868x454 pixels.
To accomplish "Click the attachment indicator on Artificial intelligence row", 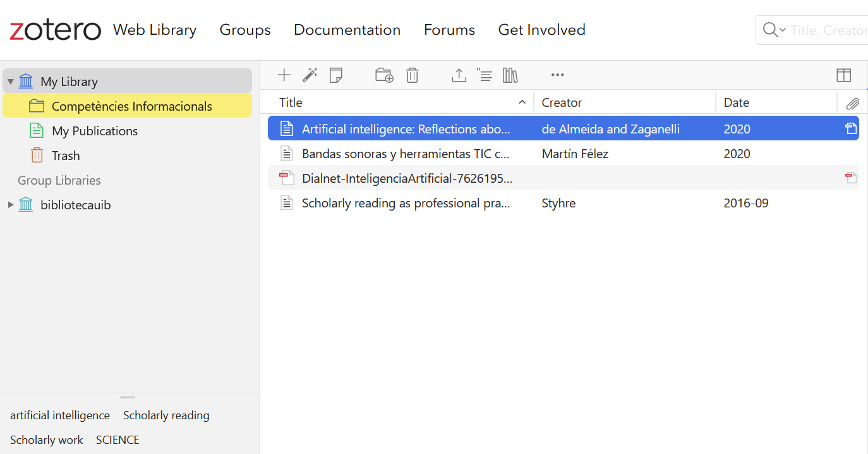I will [x=851, y=129].
